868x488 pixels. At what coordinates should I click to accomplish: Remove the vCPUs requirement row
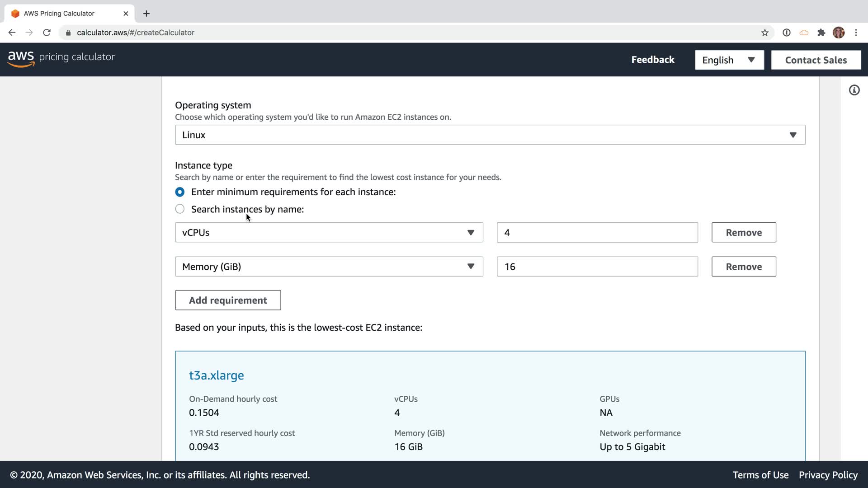pyautogui.click(x=743, y=233)
